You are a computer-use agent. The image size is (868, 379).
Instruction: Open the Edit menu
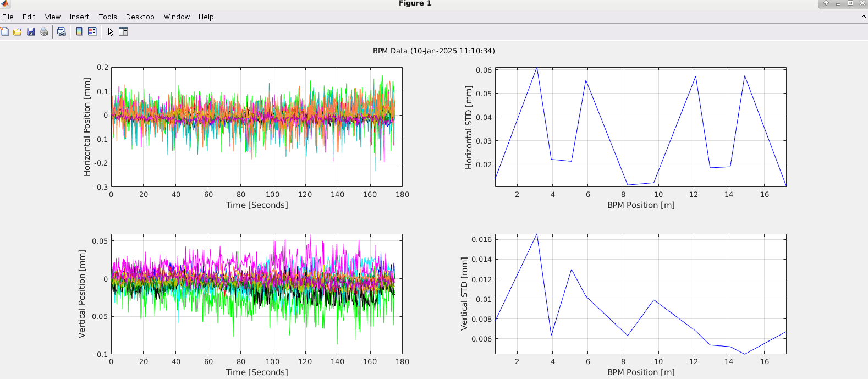pyautogui.click(x=29, y=17)
